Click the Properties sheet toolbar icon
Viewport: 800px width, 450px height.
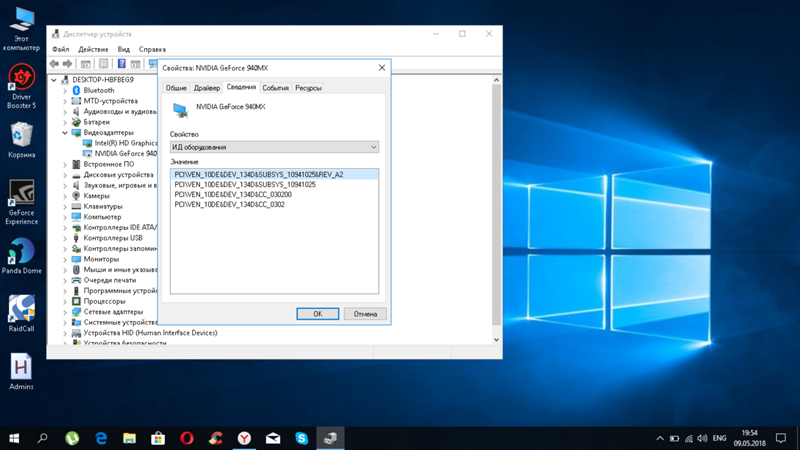[x=104, y=64]
